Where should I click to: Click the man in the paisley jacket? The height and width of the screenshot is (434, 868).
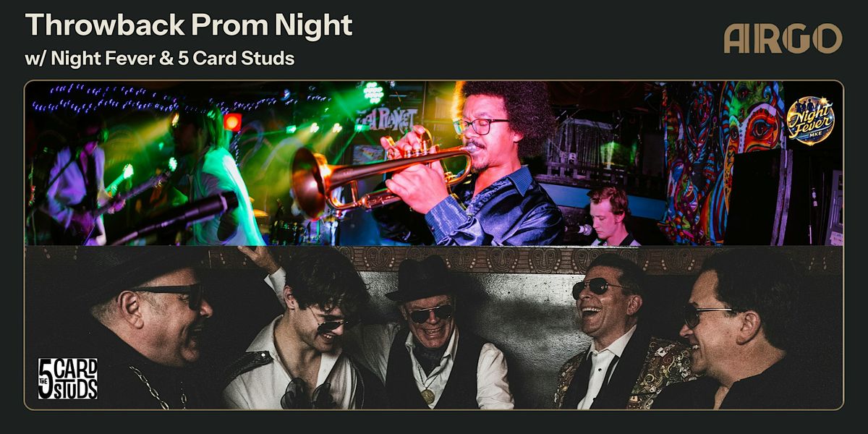click(x=615, y=333)
